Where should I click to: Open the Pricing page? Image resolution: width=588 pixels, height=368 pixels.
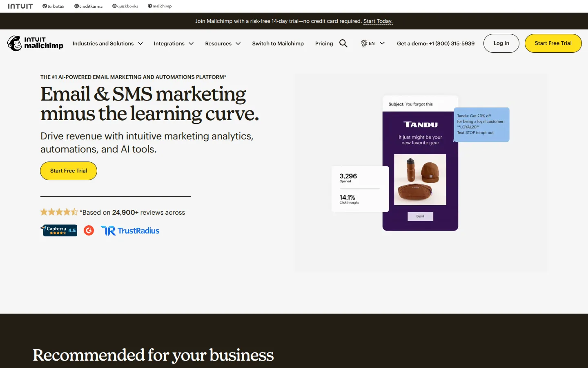click(x=324, y=43)
